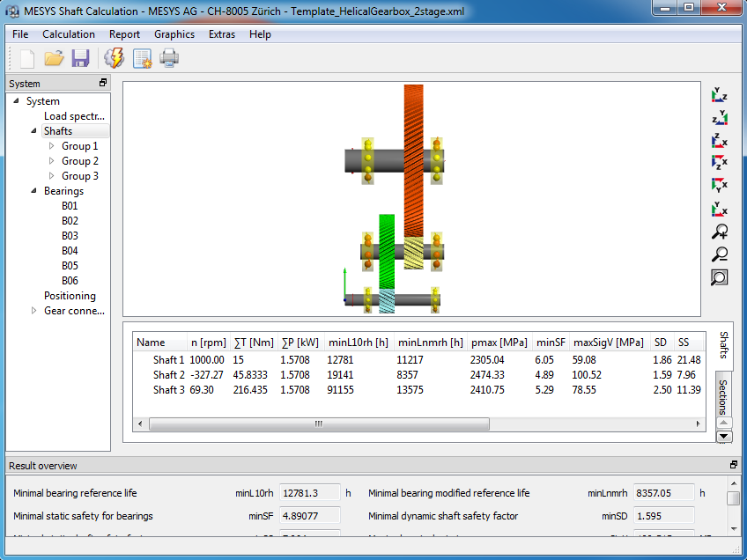Click the zoom in magnifier icon
The width and height of the screenshot is (747, 560).
click(x=720, y=232)
